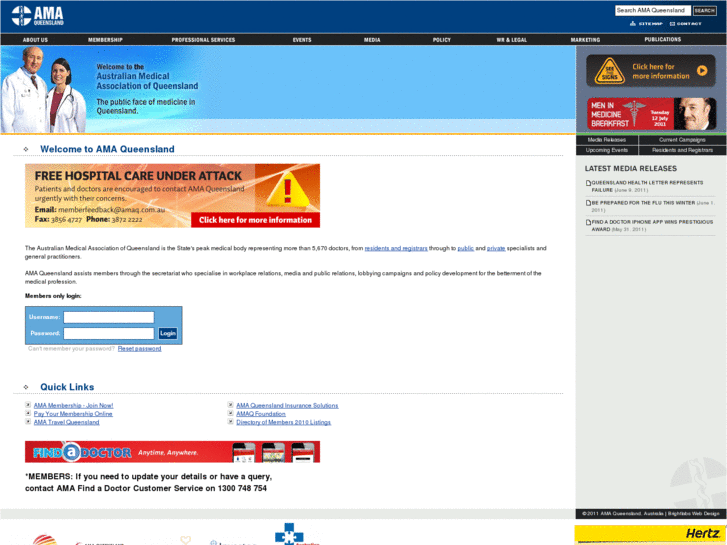727x545 pixels.
Task: Open the Sitemap icon link
Action: [646, 24]
